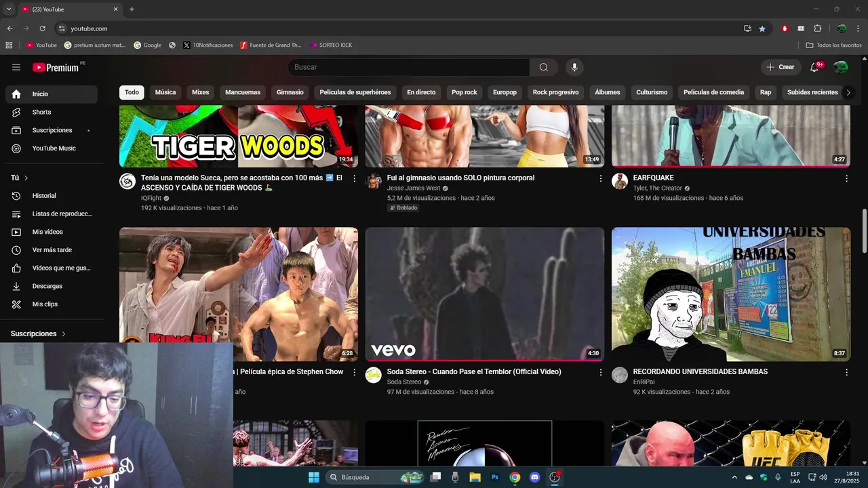Open Descargas in the sidebar
This screenshot has width=868, height=488.
coord(52,286)
